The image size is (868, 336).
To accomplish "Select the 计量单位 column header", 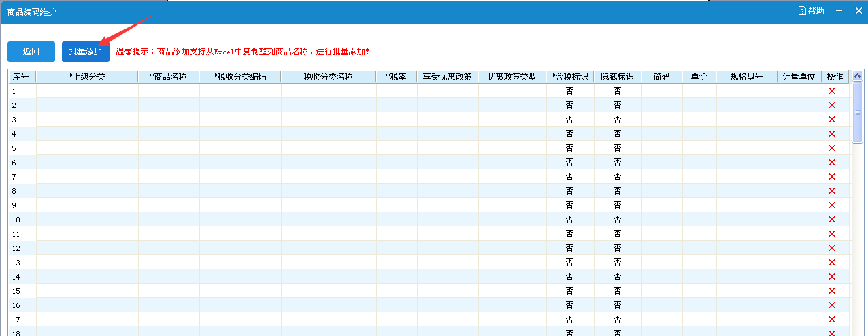I will [x=799, y=77].
